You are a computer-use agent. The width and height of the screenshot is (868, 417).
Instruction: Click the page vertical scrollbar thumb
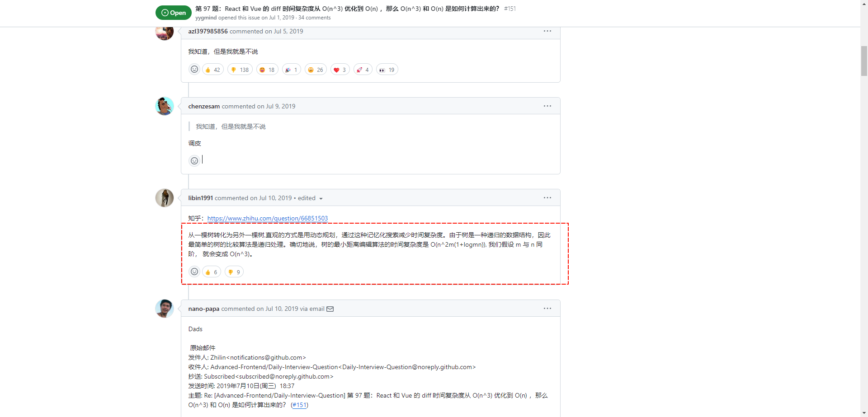click(x=864, y=61)
